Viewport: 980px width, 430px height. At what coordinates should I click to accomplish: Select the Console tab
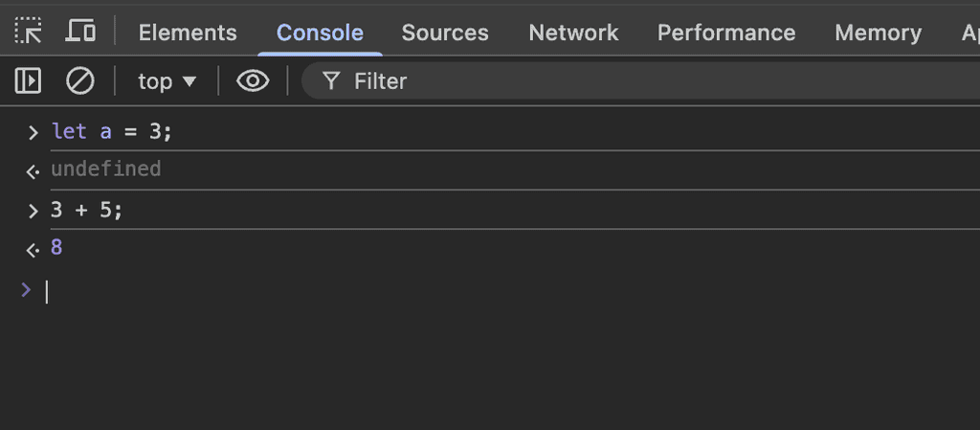320,33
